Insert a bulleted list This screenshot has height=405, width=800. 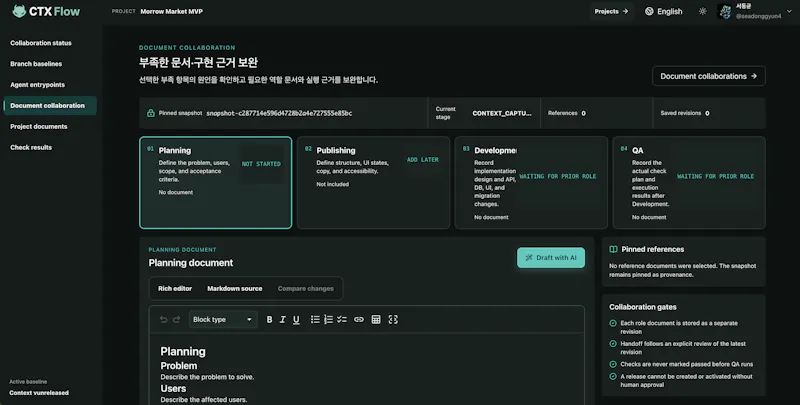tap(315, 319)
